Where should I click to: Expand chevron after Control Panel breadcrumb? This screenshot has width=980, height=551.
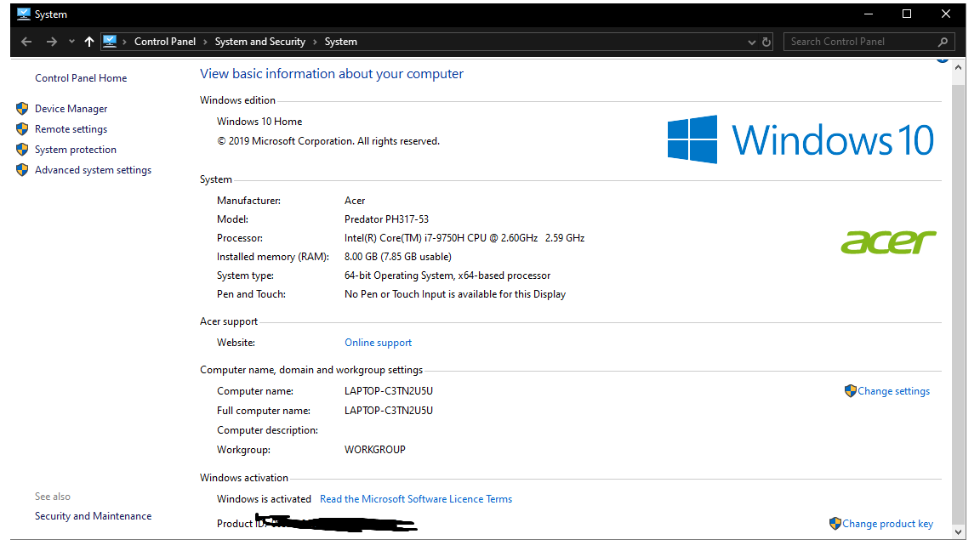(205, 42)
